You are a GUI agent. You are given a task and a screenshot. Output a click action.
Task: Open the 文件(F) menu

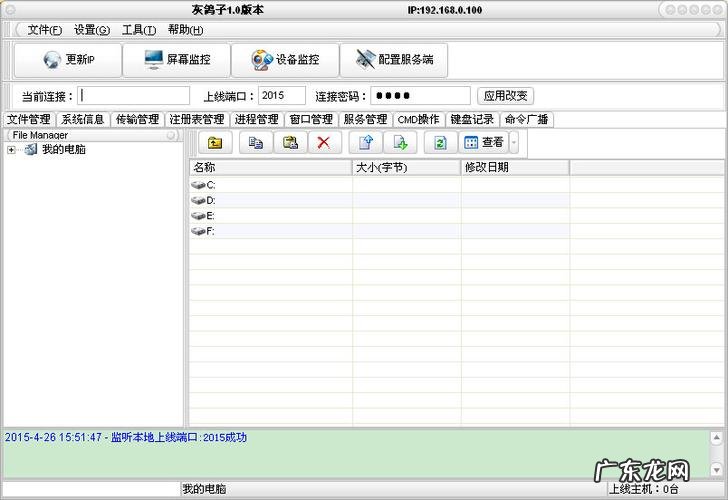44,30
